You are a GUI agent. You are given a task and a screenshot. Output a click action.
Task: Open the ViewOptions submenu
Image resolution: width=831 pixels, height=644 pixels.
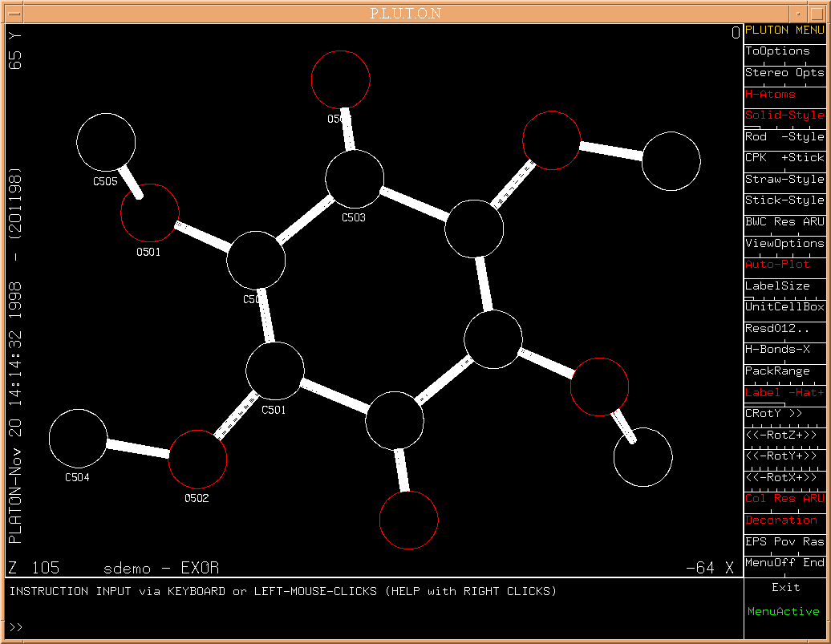tap(784, 243)
